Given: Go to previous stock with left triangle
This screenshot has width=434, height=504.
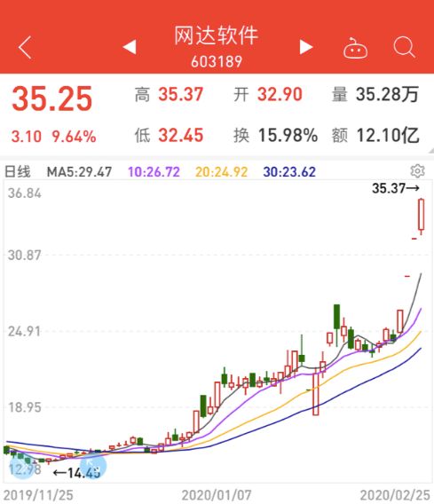Looking at the screenshot, I should [x=130, y=47].
